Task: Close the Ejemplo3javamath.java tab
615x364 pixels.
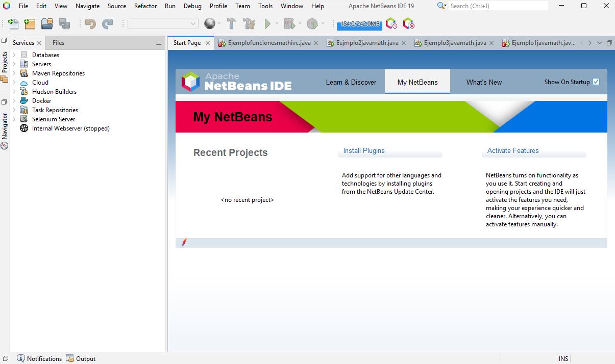Action: click(x=491, y=43)
